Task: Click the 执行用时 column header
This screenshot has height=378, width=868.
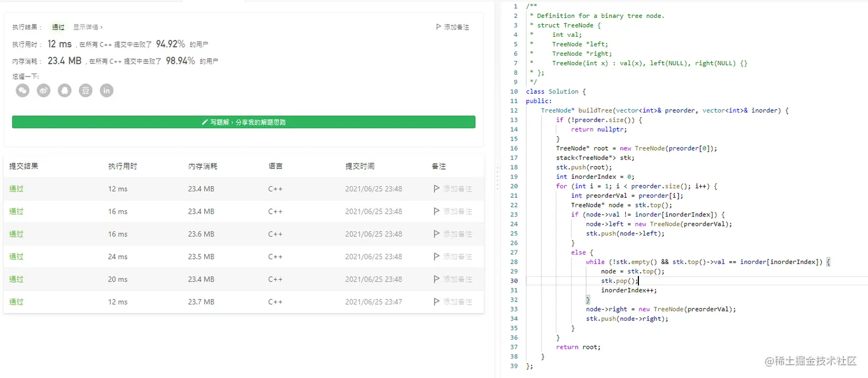Action: [122, 166]
